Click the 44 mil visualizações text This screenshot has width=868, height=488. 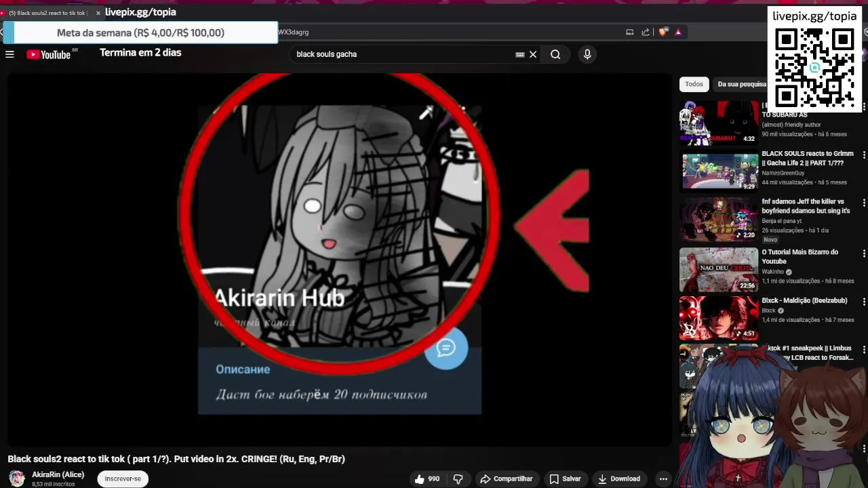pos(787,182)
